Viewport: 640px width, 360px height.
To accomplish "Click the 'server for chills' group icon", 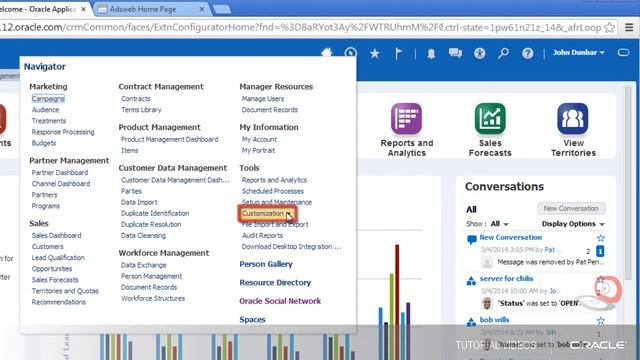I will click(471, 280).
